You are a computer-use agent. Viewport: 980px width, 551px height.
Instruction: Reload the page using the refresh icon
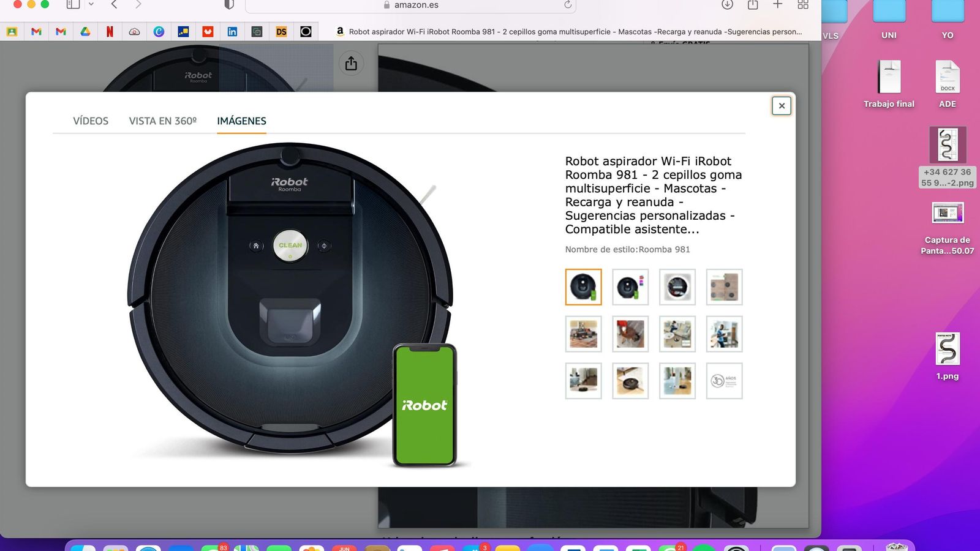tap(568, 6)
